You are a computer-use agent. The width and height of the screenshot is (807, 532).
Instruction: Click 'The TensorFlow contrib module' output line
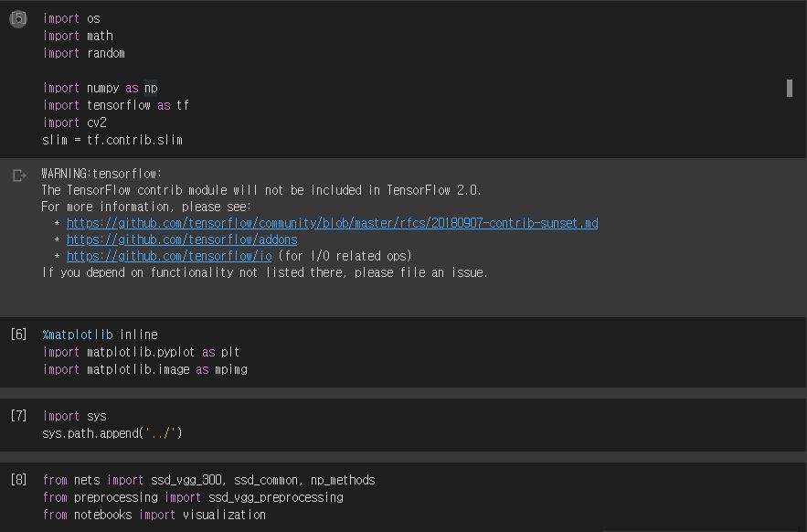(x=261, y=190)
